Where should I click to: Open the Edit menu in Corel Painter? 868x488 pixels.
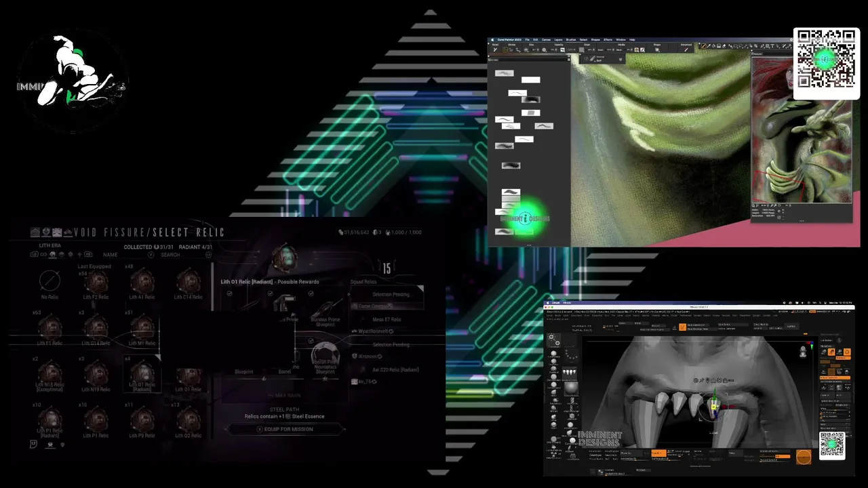click(x=535, y=40)
